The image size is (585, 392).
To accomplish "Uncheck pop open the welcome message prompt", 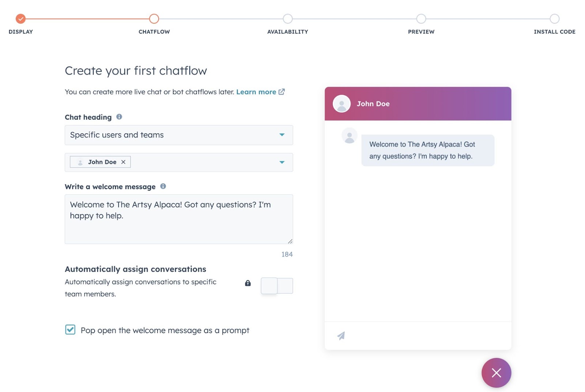I will coord(70,330).
